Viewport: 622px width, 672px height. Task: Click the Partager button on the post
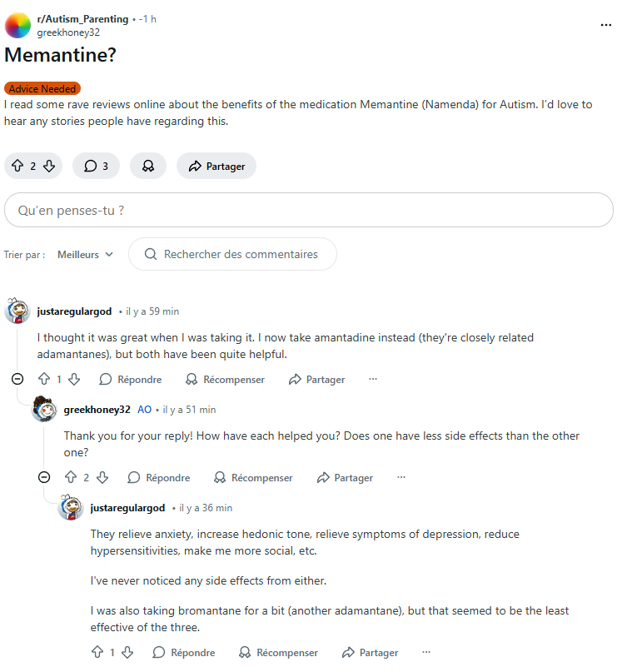click(216, 166)
